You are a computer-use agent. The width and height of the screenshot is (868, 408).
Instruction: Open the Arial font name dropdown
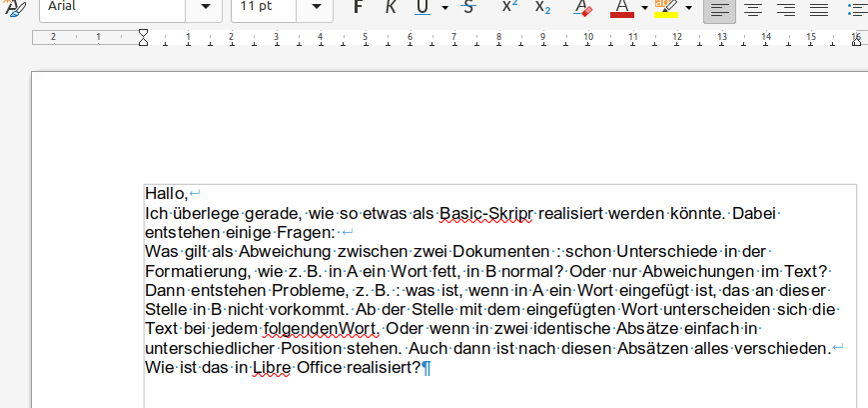click(205, 7)
